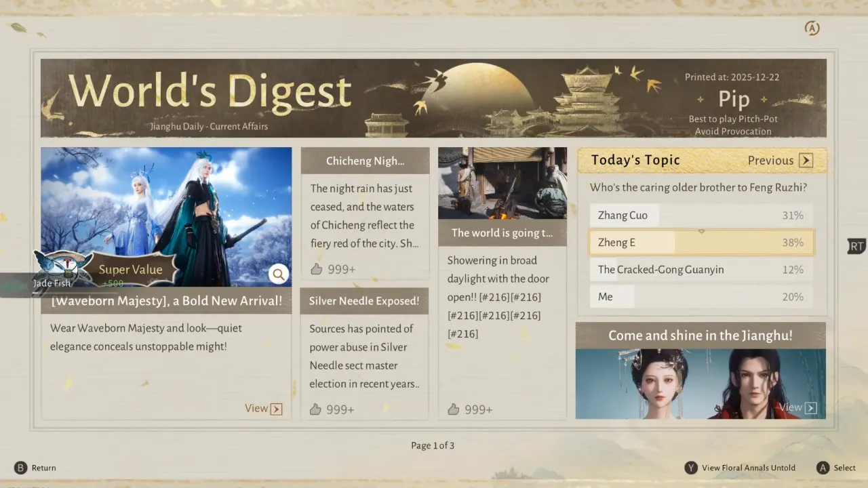Open Previous topic arrow in Today's Topic
The width and height of the screenshot is (868, 488).
[806, 161]
